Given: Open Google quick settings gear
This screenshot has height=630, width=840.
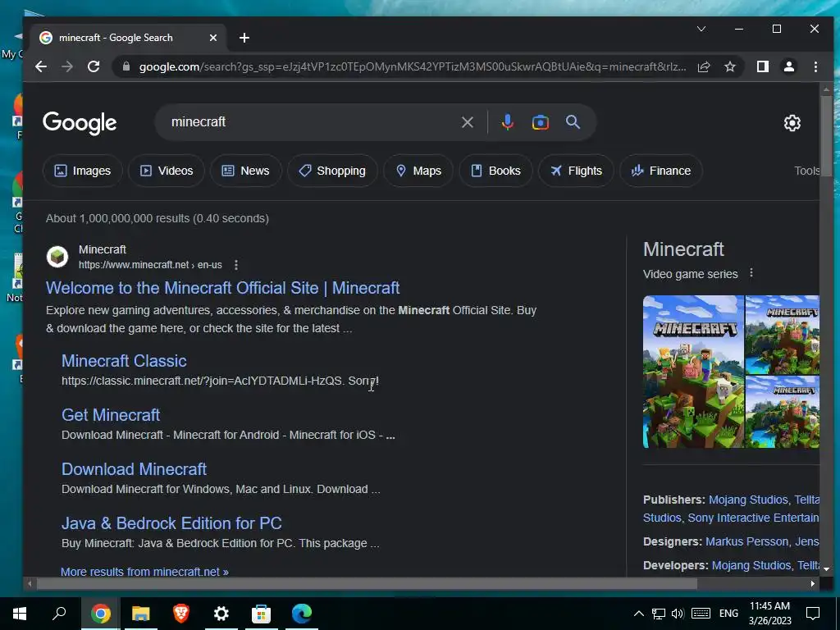Looking at the screenshot, I should pos(792,123).
